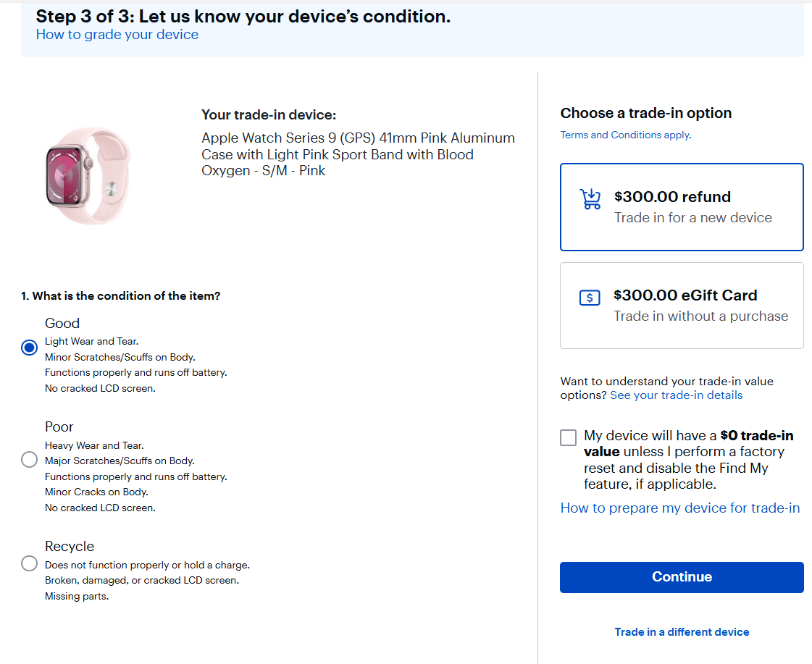Open 'How to grade your device' link
812x664 pixels.
tap(117, 35)
